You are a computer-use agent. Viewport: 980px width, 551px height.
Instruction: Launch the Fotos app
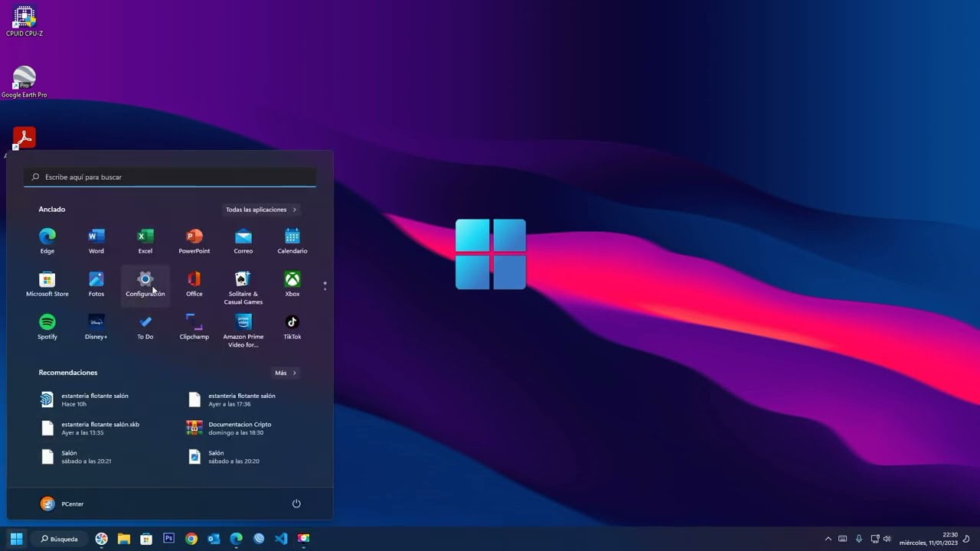[x=96, y=283]
